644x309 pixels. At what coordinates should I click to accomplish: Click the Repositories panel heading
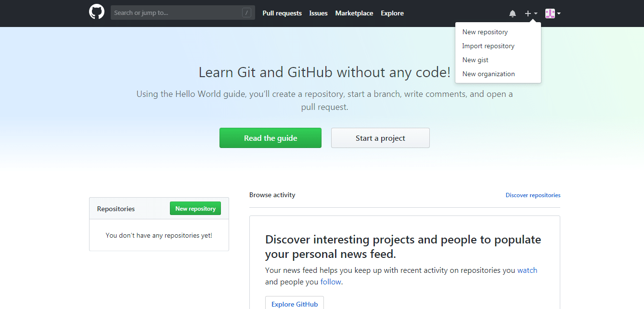coord(116,209)
